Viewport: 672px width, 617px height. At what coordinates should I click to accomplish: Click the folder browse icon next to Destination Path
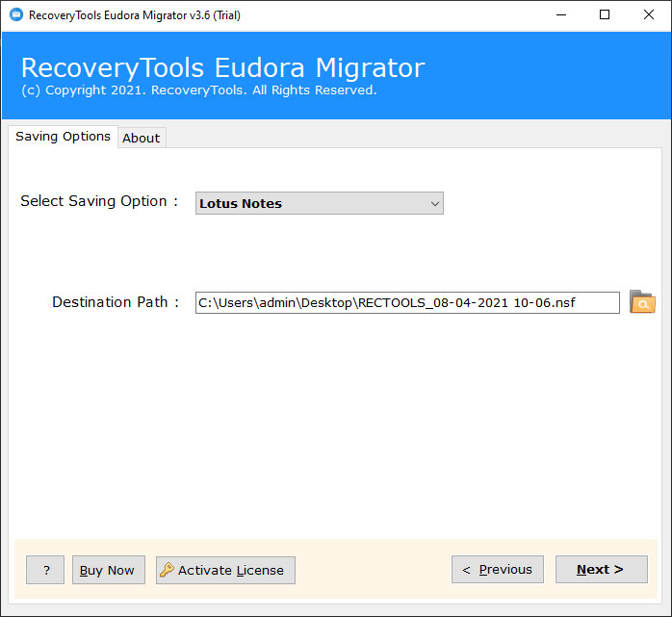point(642,302)
